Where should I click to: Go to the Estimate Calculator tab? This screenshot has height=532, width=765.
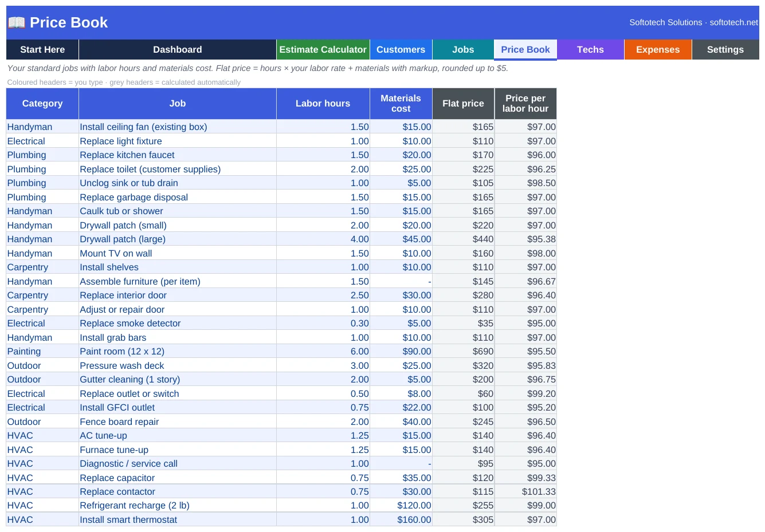[323, 50]
